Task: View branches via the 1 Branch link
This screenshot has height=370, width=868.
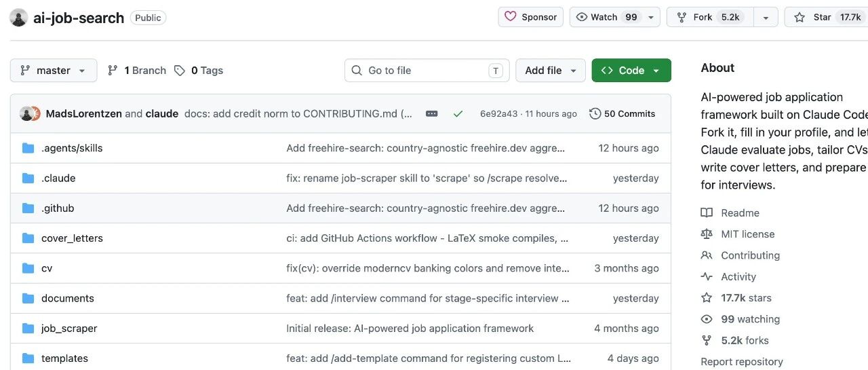Action: tap(136, 71)
